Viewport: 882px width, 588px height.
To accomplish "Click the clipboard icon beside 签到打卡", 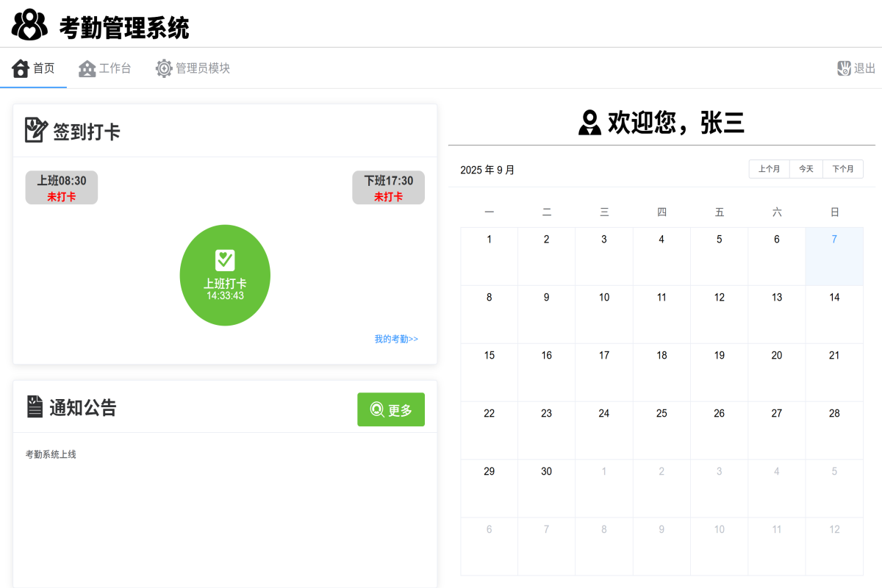I will [x=35, y=130].
